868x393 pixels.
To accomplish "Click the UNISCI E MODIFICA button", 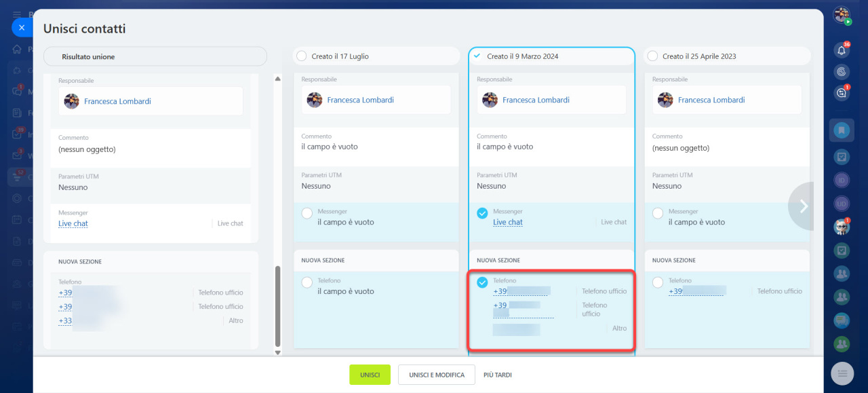I will click(x=437, y=375).
